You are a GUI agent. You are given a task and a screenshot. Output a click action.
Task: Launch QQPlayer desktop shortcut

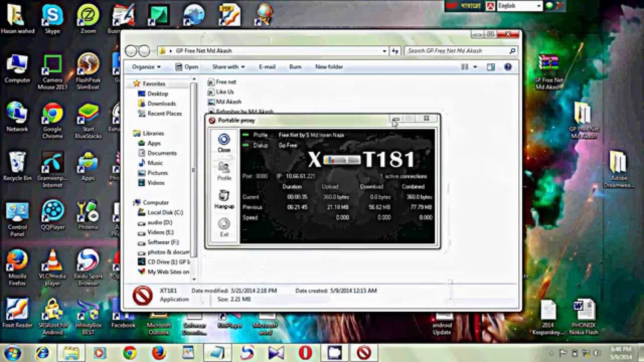point(52,215)
